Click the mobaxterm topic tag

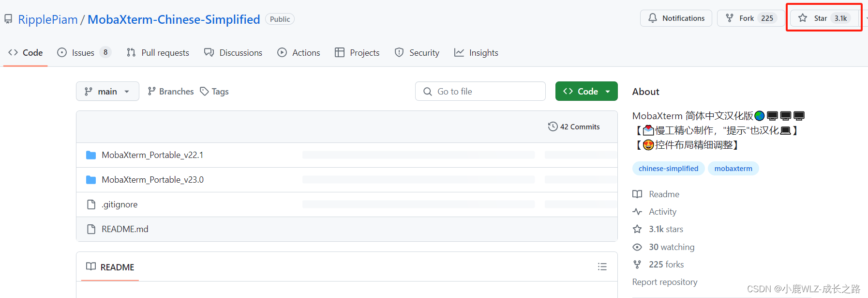tap(733, 169)
